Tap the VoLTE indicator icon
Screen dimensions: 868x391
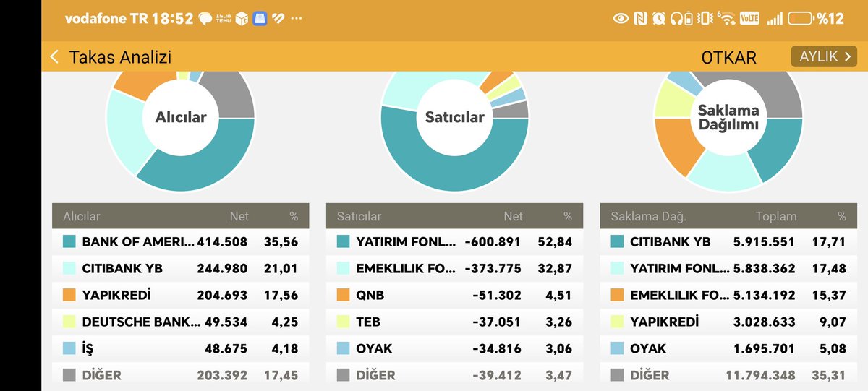[x=749, y=19]
